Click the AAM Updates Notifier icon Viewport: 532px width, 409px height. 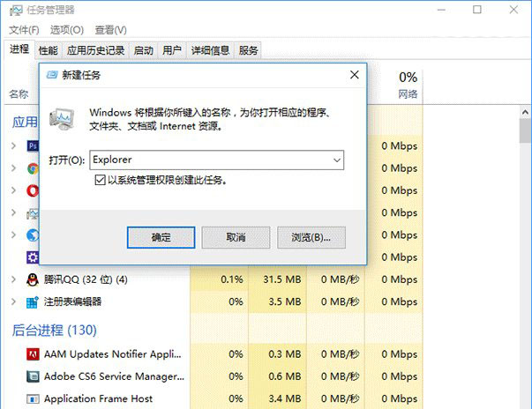click(33, 353)
